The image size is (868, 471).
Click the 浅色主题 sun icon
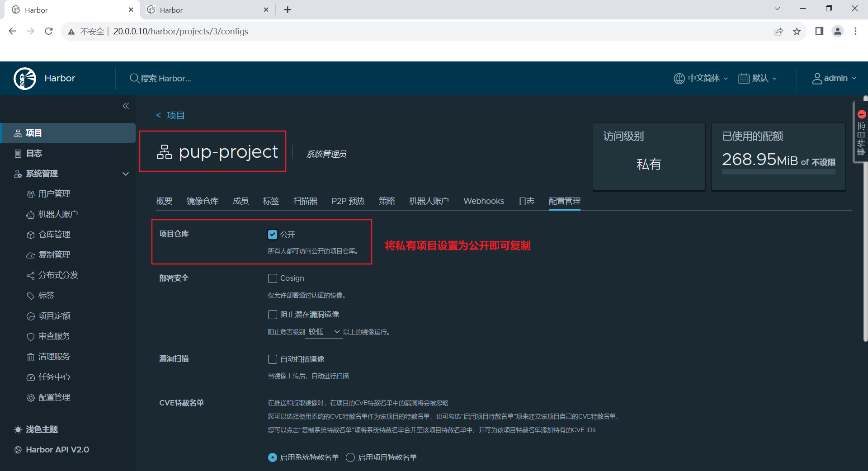tap(18, 429)
